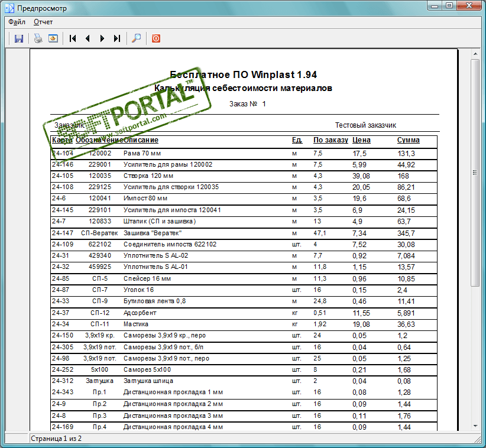
Task: Click the Предпросмотр window title icon
Action: click(x=9, y=8)
